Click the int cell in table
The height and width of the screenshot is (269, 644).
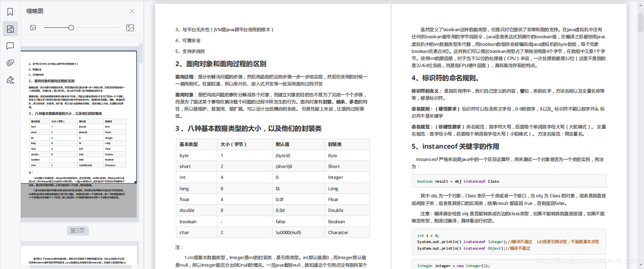tap(182, 177)
